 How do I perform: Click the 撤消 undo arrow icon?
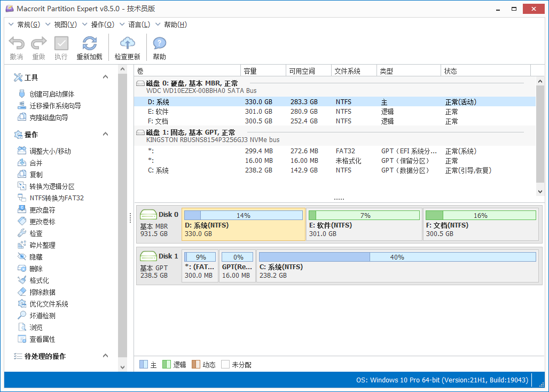pyautogui.click(x=17, y=44)
